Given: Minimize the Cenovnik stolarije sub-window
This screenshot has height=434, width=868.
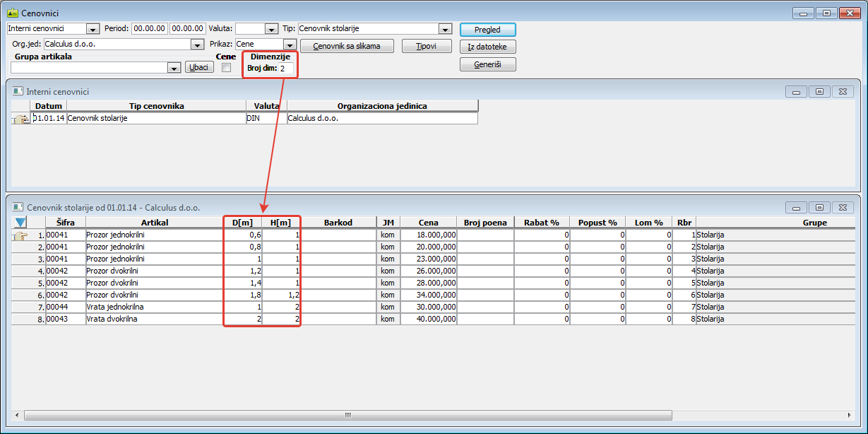Looking at the screenshot, I should tap(796, 208).
